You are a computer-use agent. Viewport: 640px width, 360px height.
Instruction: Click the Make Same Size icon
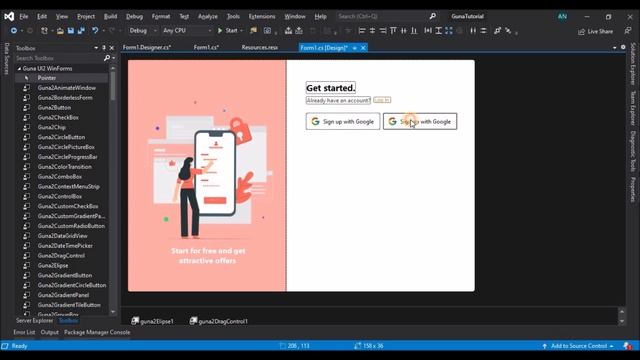[x=449, y=31]
